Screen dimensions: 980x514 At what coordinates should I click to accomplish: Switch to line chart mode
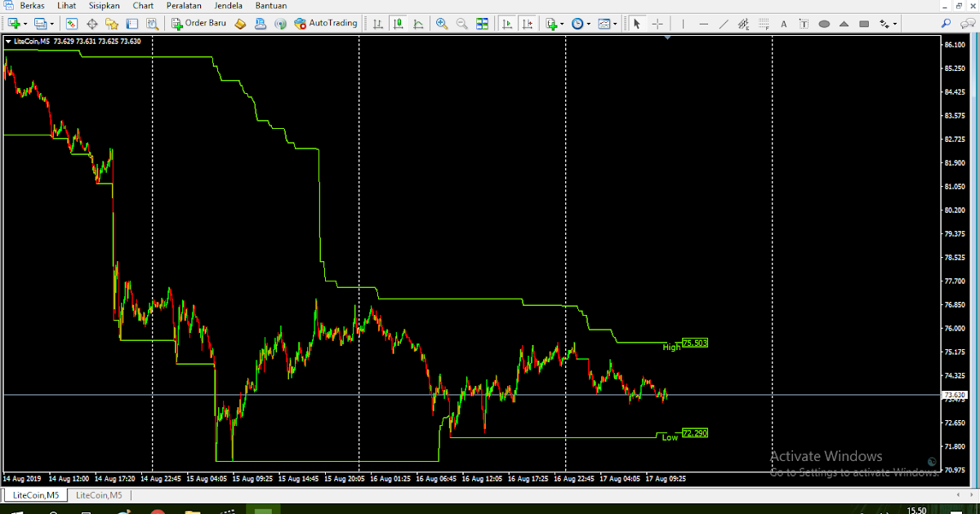(419, 23)
